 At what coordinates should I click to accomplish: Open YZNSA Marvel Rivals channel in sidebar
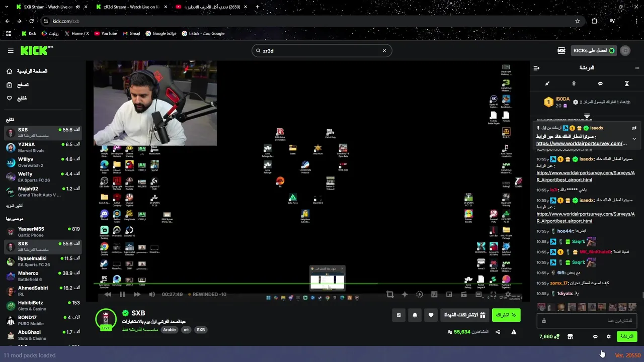pos(43,147)
